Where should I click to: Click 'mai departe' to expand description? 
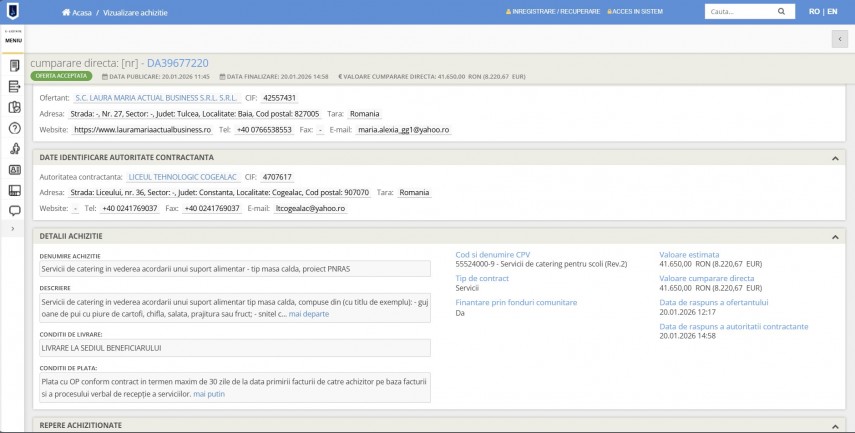click(x=308, y=314)
